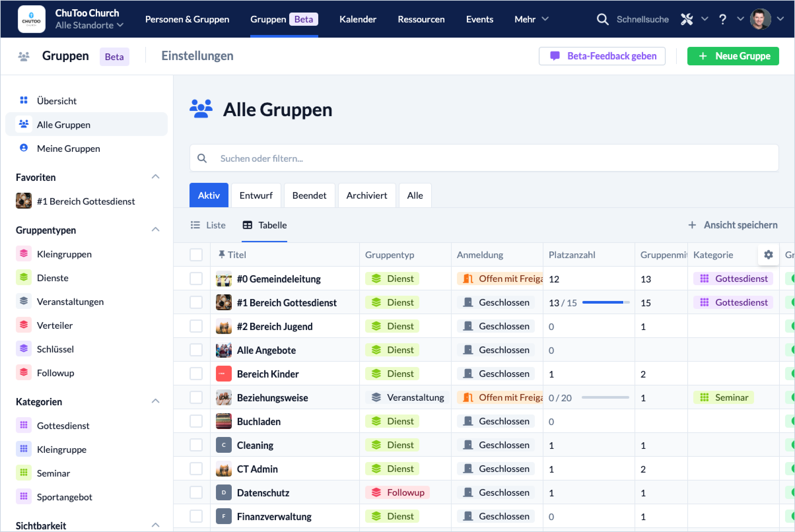Switch to the Archiviert tab
This screenshot has width=795, height=532.
pos(366,195)
